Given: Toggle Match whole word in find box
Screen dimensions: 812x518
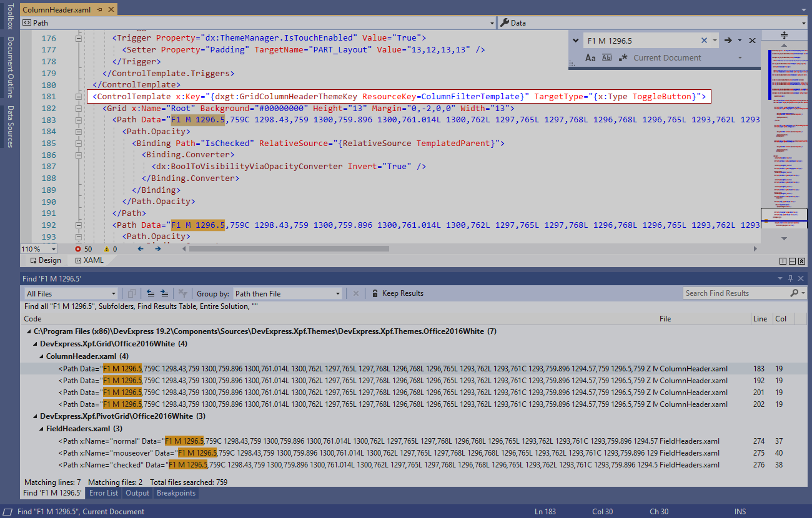Looking at the screenshot, I should click(x=607, y=57).
